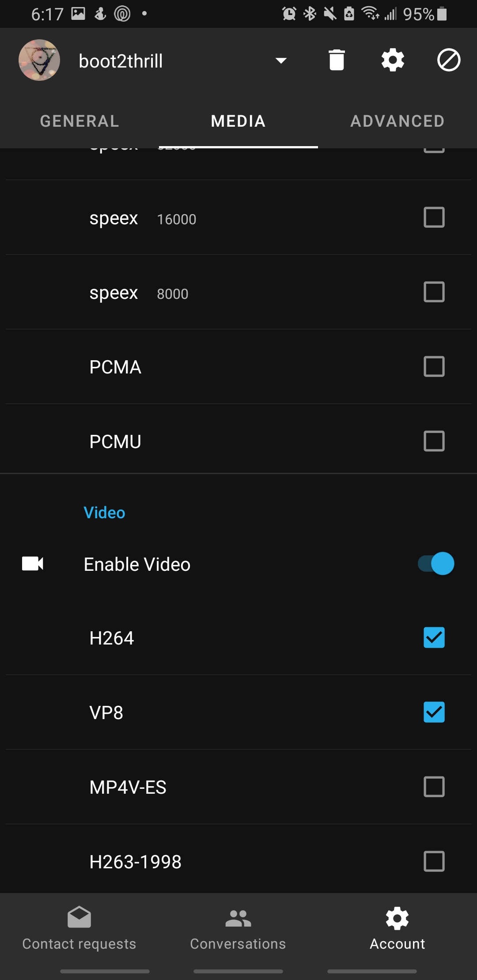This screenshot has height=980, width=477.
Task: Tap the boot2thrill profile avatar
Action: 39,60
